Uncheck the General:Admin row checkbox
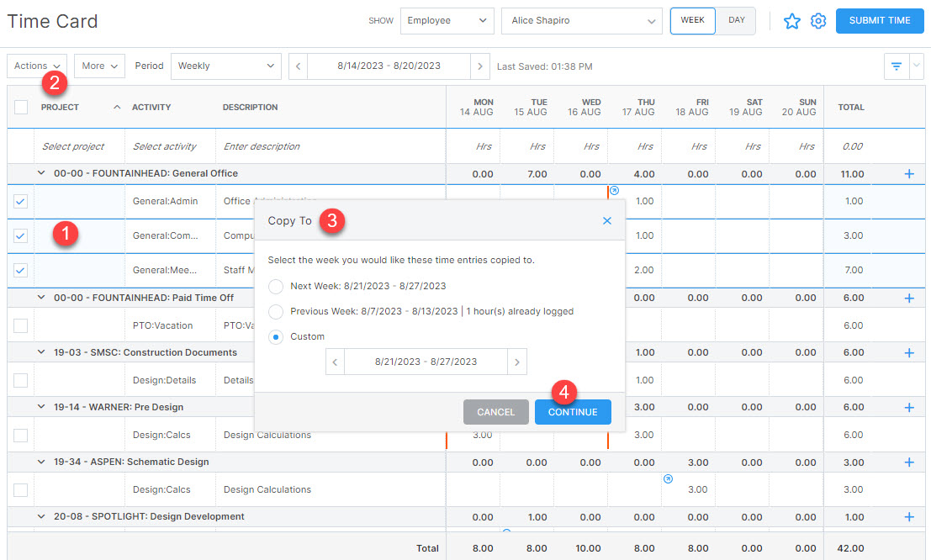 tap(19, 201)
